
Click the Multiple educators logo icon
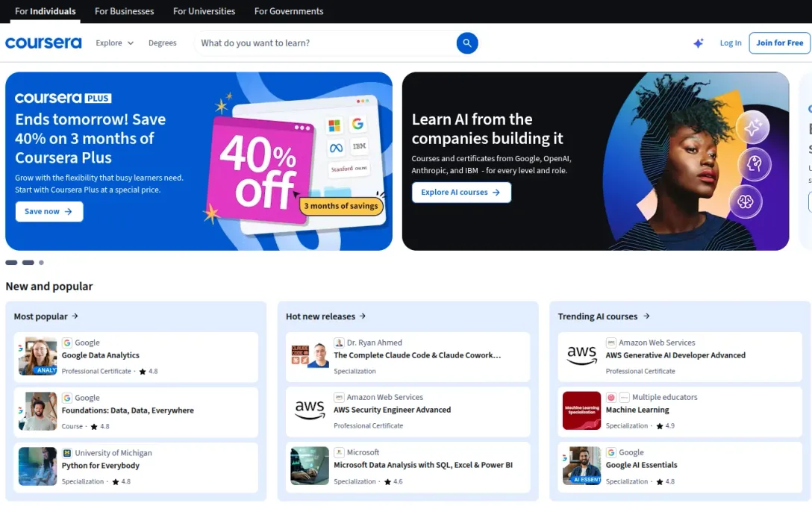611,397
